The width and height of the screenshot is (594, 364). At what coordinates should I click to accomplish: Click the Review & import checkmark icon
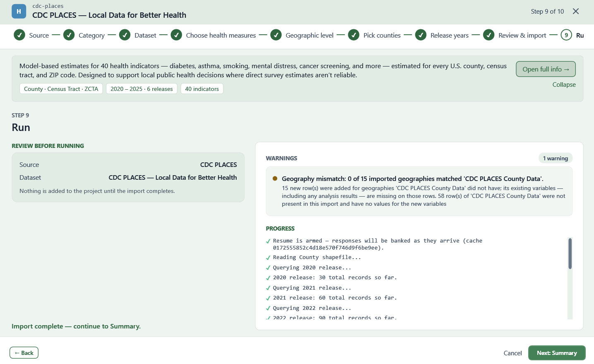(x=489, y=35)
